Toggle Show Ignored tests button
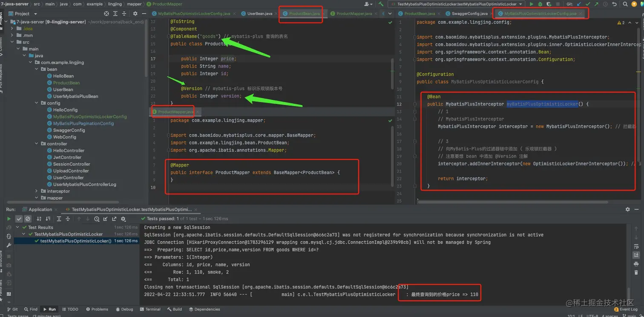The image size is (644, 317). click(x=28, y=219)
